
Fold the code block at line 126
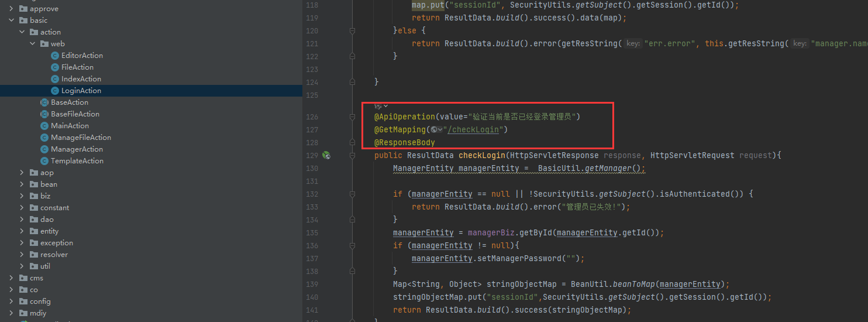tap(352, 117)
